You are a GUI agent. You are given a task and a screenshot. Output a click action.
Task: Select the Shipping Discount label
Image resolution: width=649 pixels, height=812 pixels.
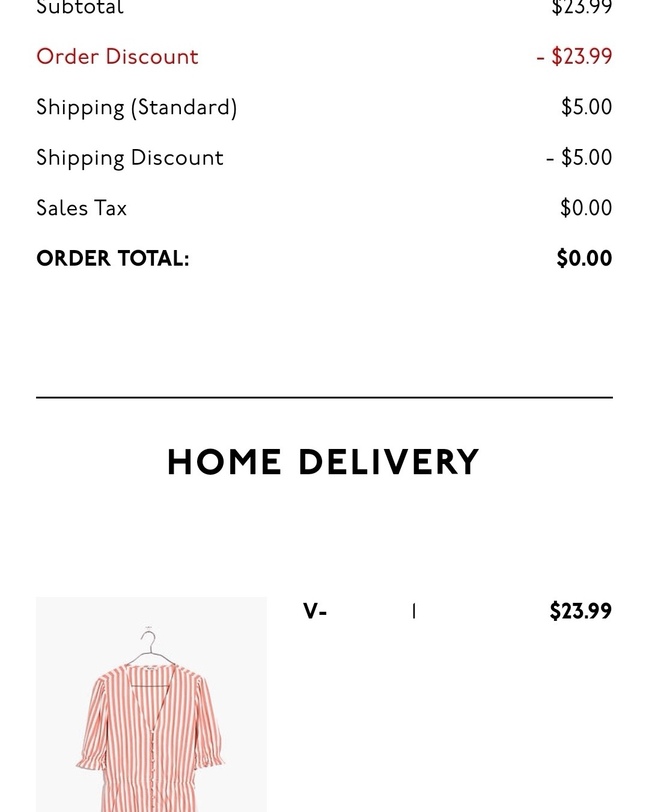[130, 157]
